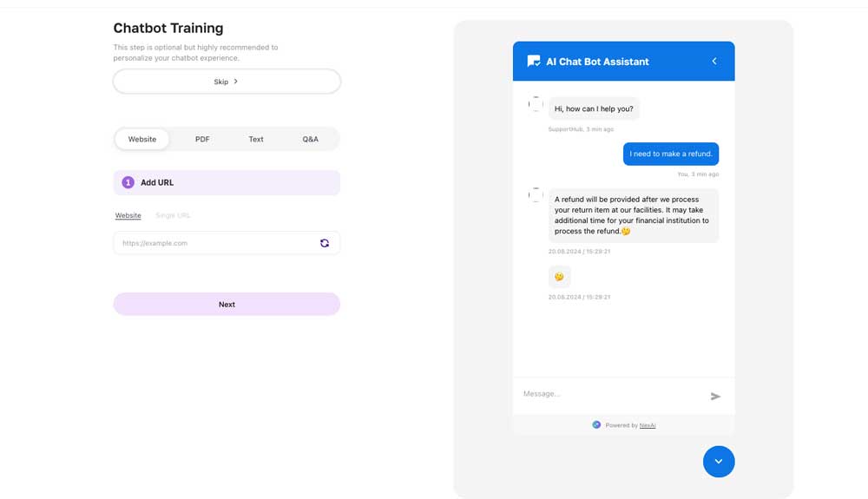Image resolution: width=868 pixels, height=499 pixels.
Task: Click the step 1 number badge
Action: (128, 182)
